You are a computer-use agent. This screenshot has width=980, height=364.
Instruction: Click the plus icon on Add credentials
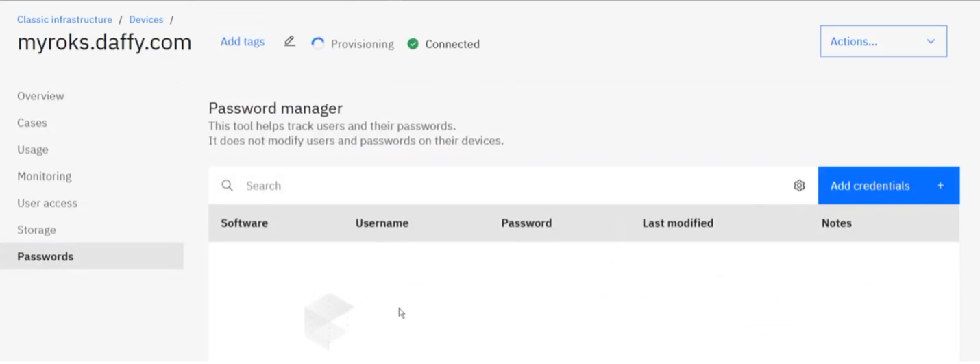[940, 186]
